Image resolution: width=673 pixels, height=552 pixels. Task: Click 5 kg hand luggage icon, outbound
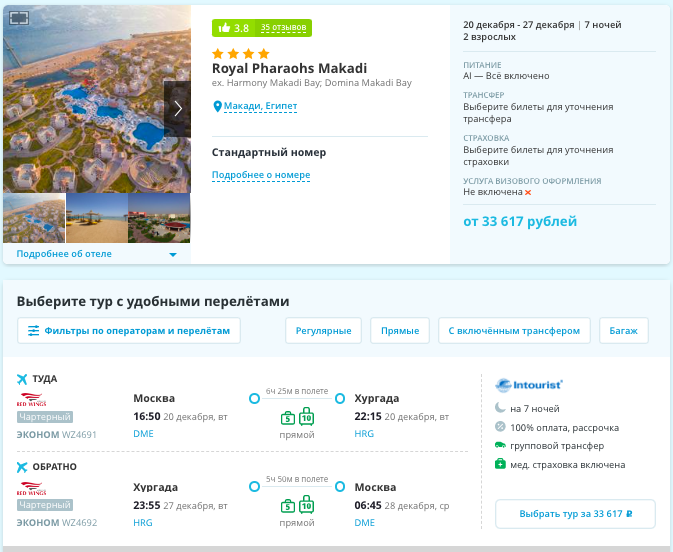tap(288, 418)
